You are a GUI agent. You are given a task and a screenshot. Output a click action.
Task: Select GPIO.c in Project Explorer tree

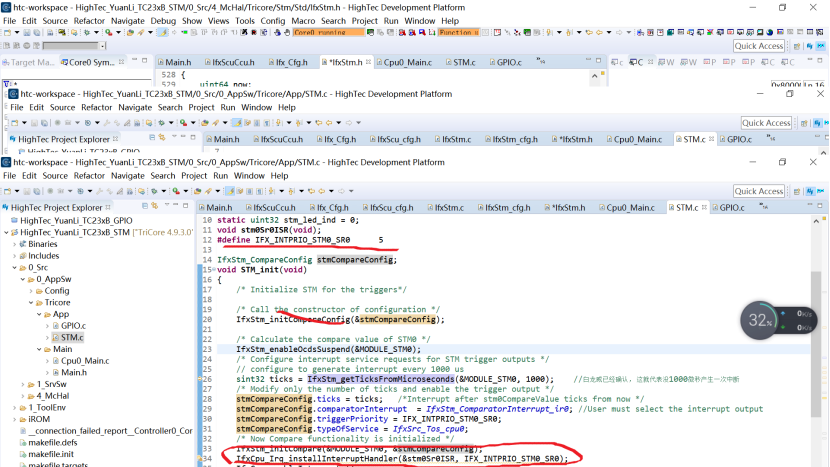point(73,326)
